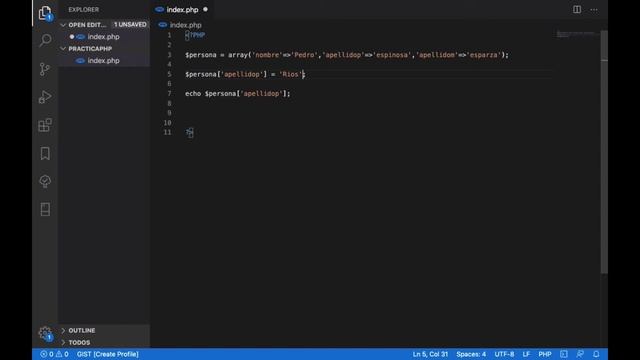Click the feedback icon in status bar
The width and height of the screenshot is (640, 360).
coord(580,354)
